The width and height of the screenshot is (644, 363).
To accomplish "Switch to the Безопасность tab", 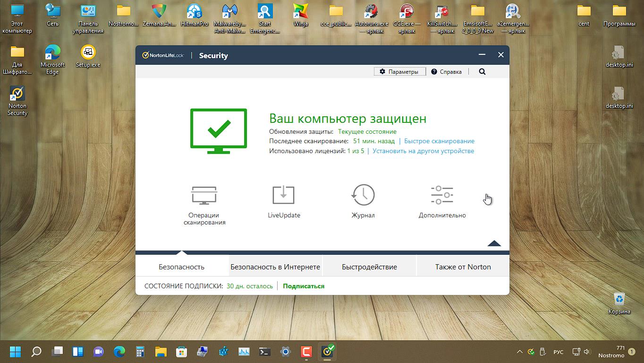I will pos(182,267).
